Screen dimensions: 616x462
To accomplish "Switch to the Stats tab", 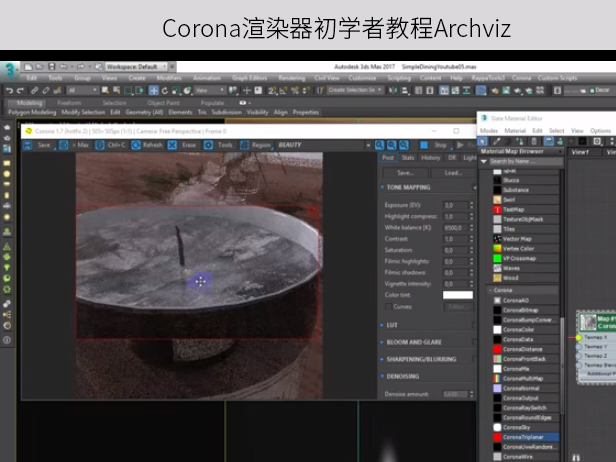I will point(408,158).
